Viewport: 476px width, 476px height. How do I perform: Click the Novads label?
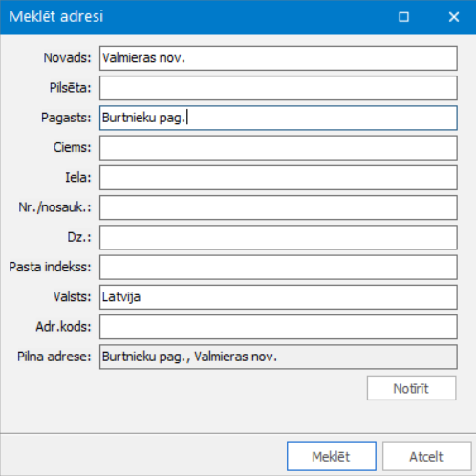tap(67, 58)
